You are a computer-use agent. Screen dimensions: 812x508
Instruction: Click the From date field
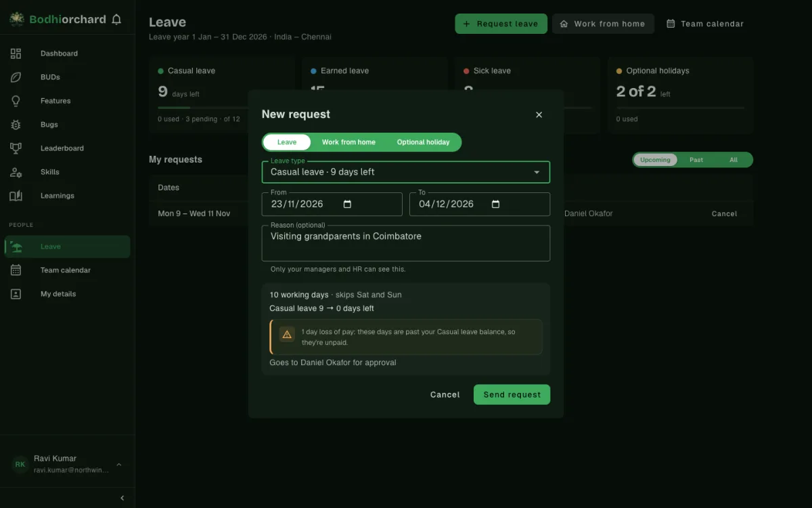pos(332,204)
